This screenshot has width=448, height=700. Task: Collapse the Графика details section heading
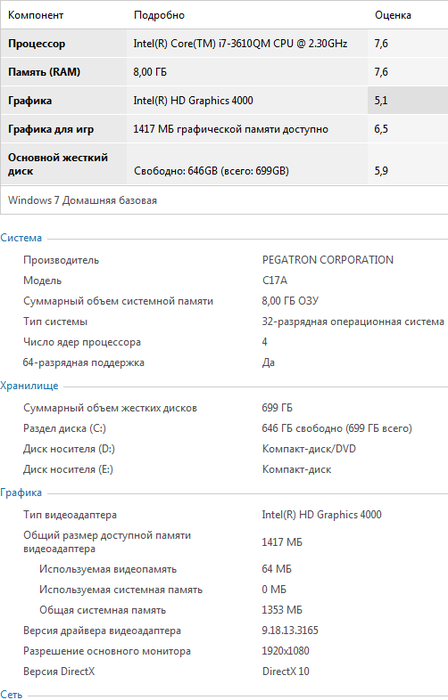click(21, 492)
